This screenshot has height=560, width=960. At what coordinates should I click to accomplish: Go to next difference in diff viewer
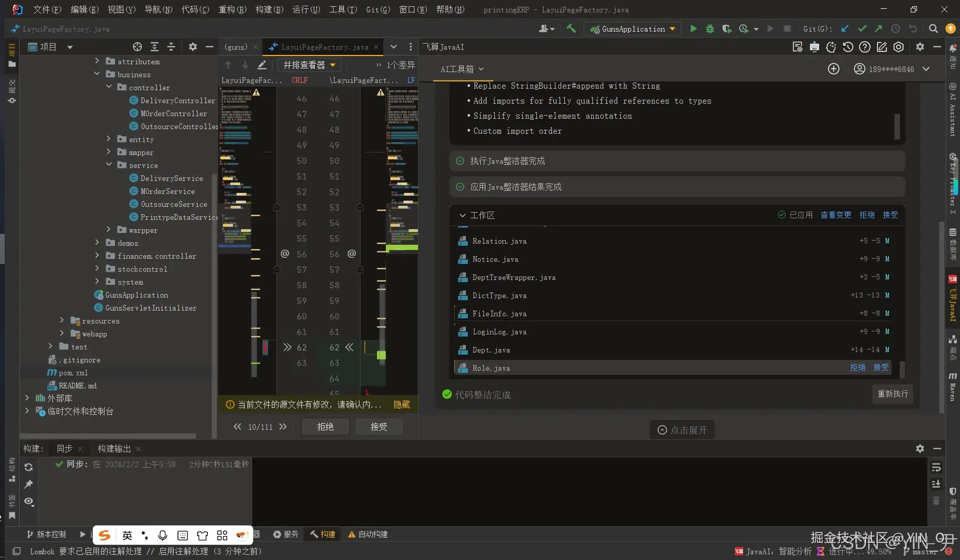pos(245,65)
